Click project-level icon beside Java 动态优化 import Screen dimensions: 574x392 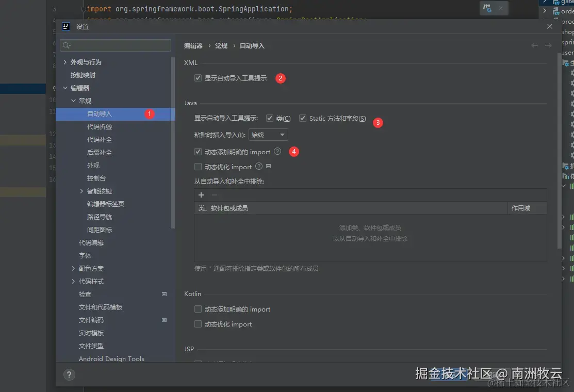[x=268, y=166]
